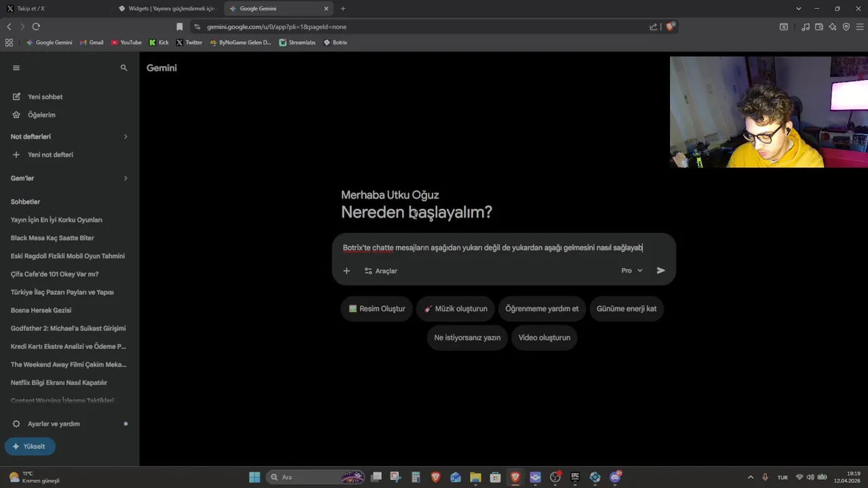Screen dimensions: 868x488
Task: Start a new chat with Yeni sohbet
Action: coord(45,97)
